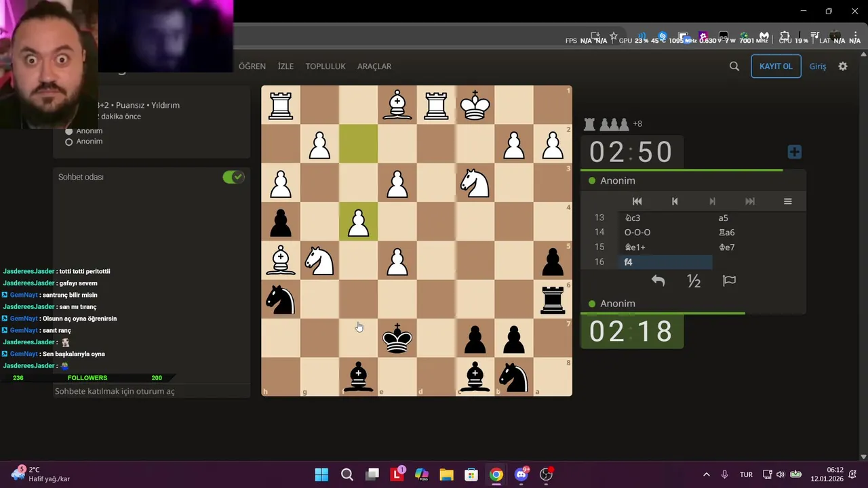Click the black pawn on a5
868x488 pixels.
point(553,260)
